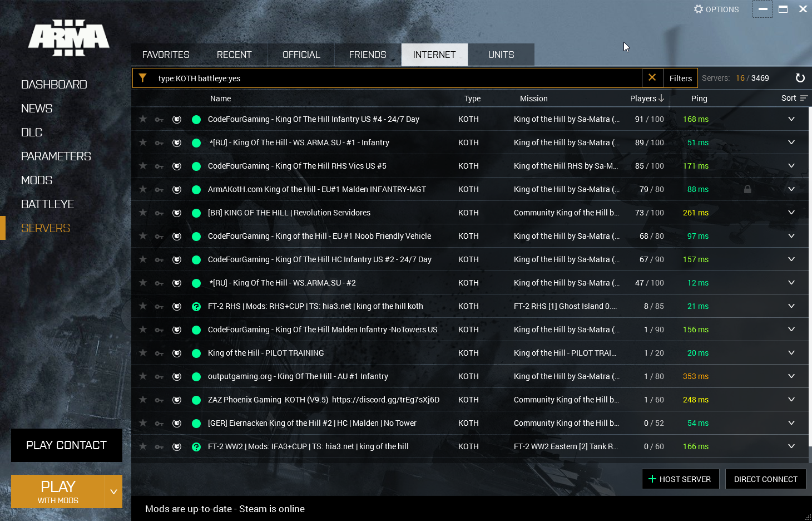
Task: Launch the game with Play With Mods
Action: coord(58,491)
